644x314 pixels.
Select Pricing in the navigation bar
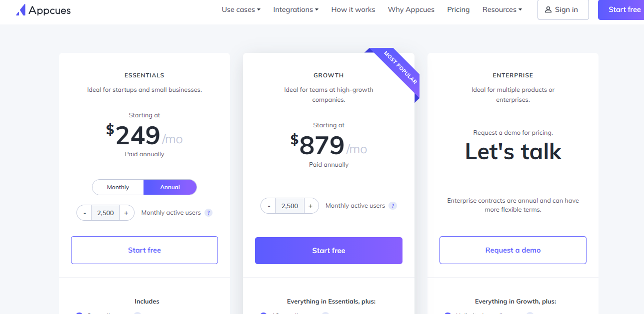point(458,9)
